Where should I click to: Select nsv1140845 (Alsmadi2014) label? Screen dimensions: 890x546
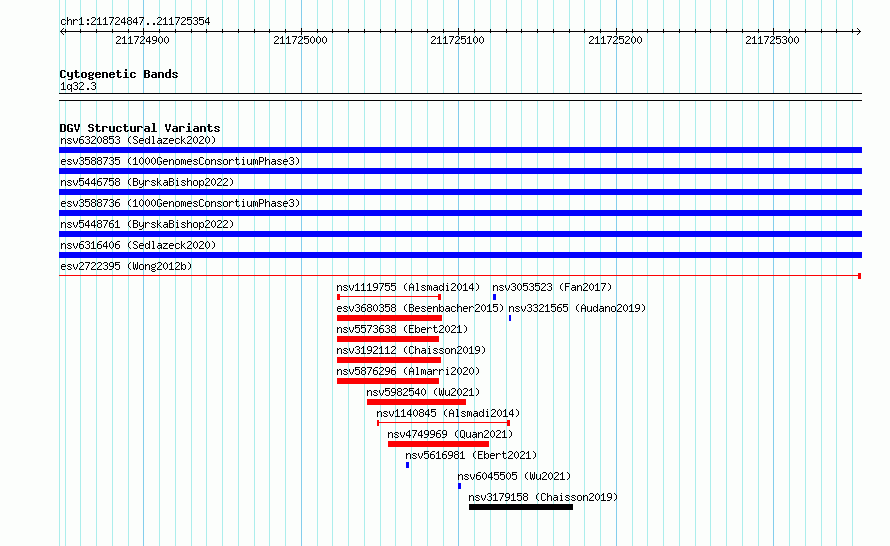pyautogui.click(x=448, y=413)
